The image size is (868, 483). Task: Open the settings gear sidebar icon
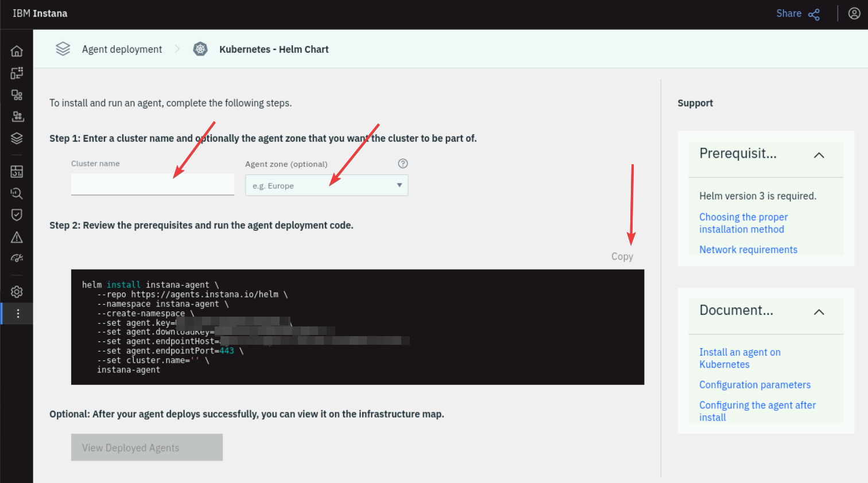tap(17, 292)
